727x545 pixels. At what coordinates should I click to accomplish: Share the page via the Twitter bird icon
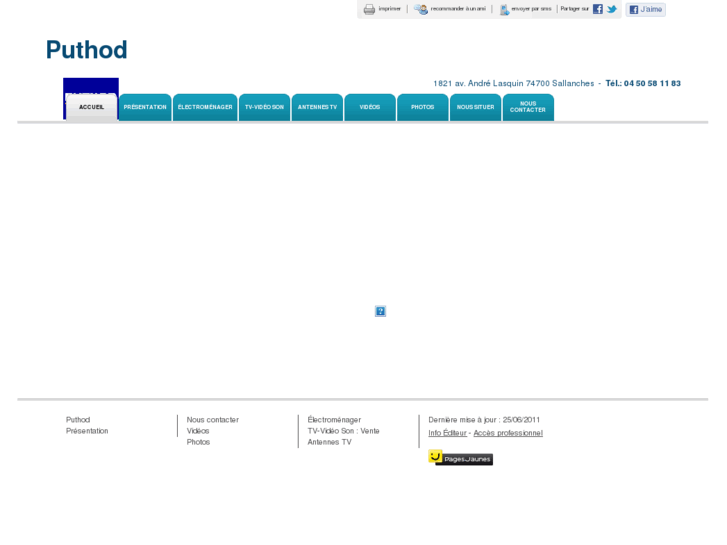point(612,9)
